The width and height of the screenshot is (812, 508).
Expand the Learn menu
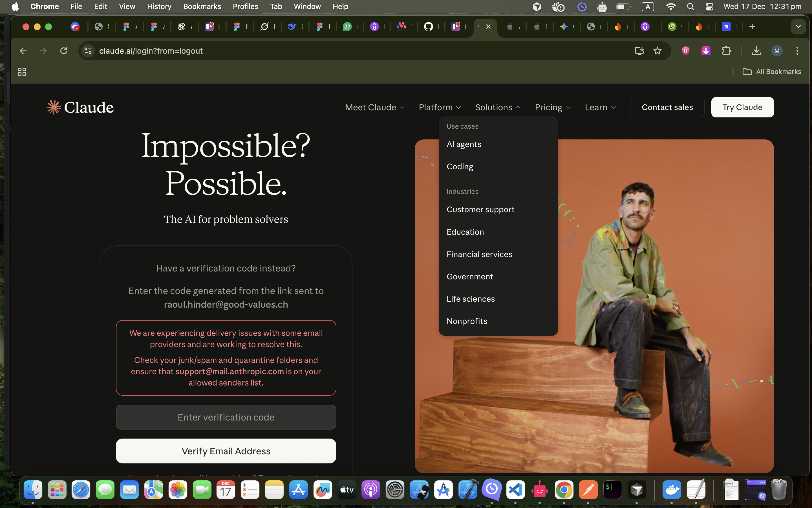tap(600, 107)
